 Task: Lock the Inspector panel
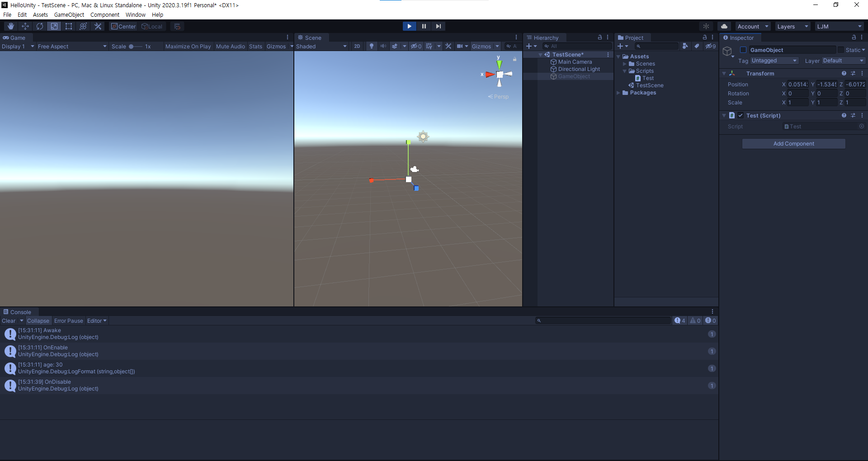click(854, 38)
